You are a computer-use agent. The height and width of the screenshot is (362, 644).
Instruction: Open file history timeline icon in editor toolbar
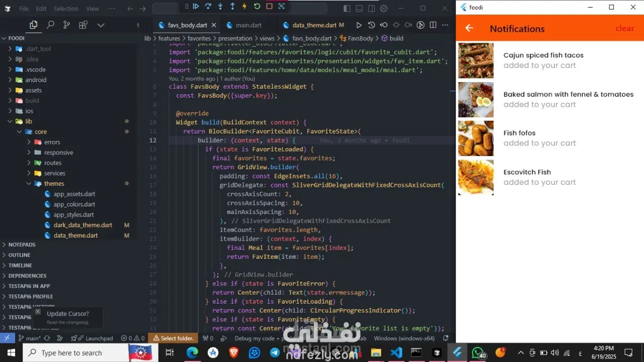click(371, 25)
